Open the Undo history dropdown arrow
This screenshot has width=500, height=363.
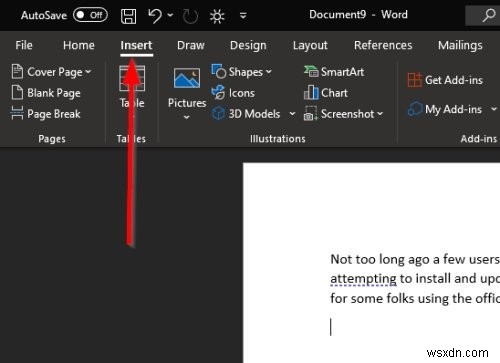click(x=170, y=15)
